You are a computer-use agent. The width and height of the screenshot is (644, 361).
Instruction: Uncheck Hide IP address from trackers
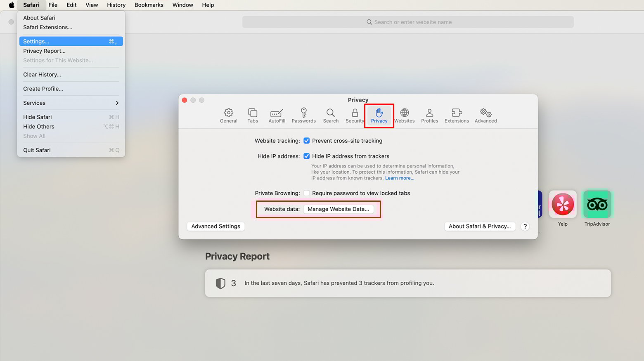pyautogui.click(x=307, y=156)
